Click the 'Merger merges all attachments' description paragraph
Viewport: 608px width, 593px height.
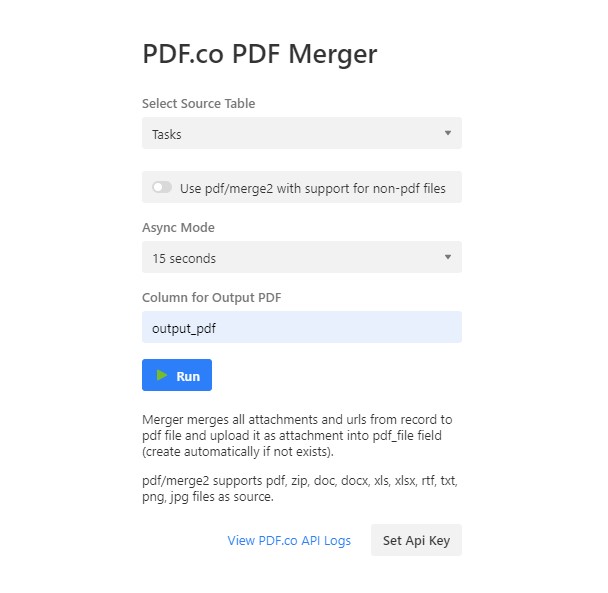(297, 436)
